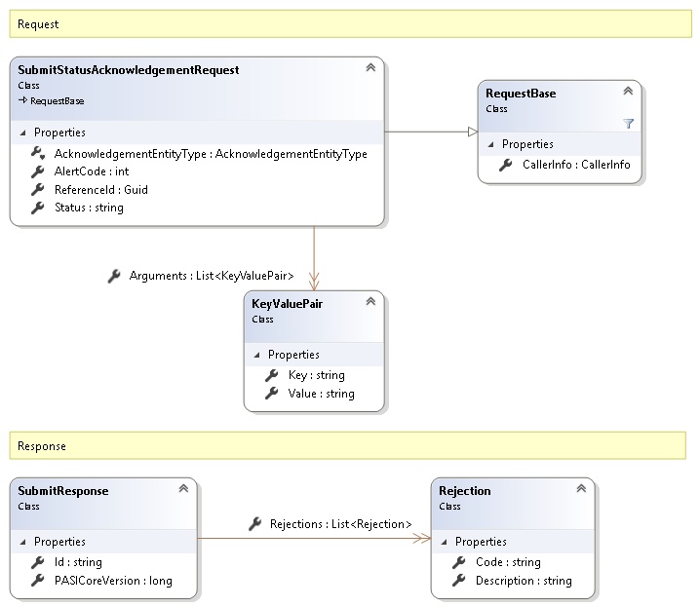Collapse the SubmitResponse class chevron
This screenshot has height=607, width=700.
pyautogui.click(x=182, y=489)
